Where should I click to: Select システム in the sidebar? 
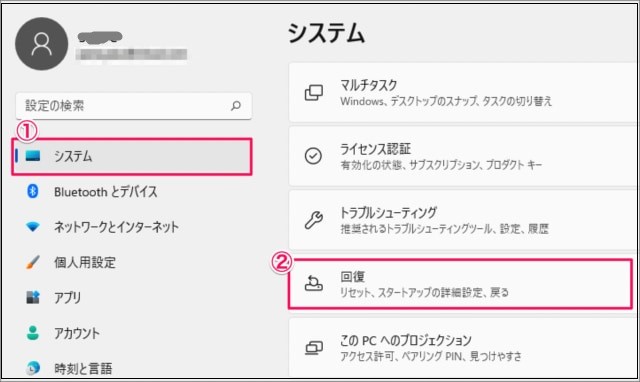132,156
